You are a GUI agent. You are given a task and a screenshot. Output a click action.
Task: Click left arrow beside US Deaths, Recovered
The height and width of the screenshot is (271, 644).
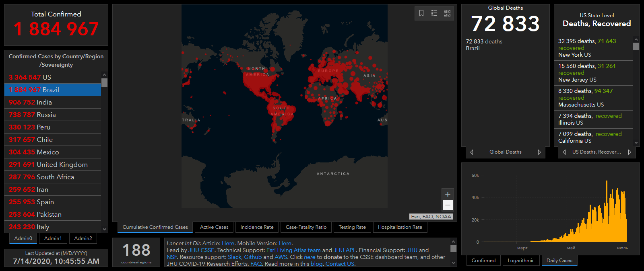(564, 152)
